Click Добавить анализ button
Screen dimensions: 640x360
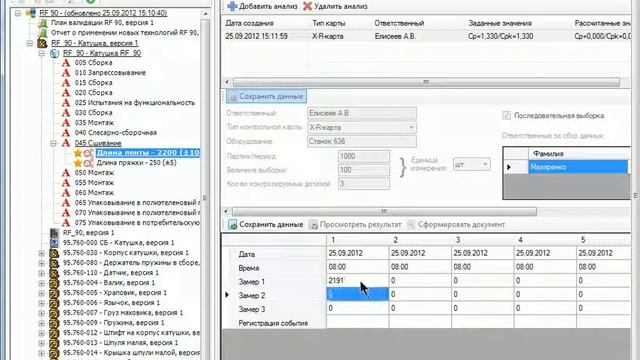pos(262,6)
